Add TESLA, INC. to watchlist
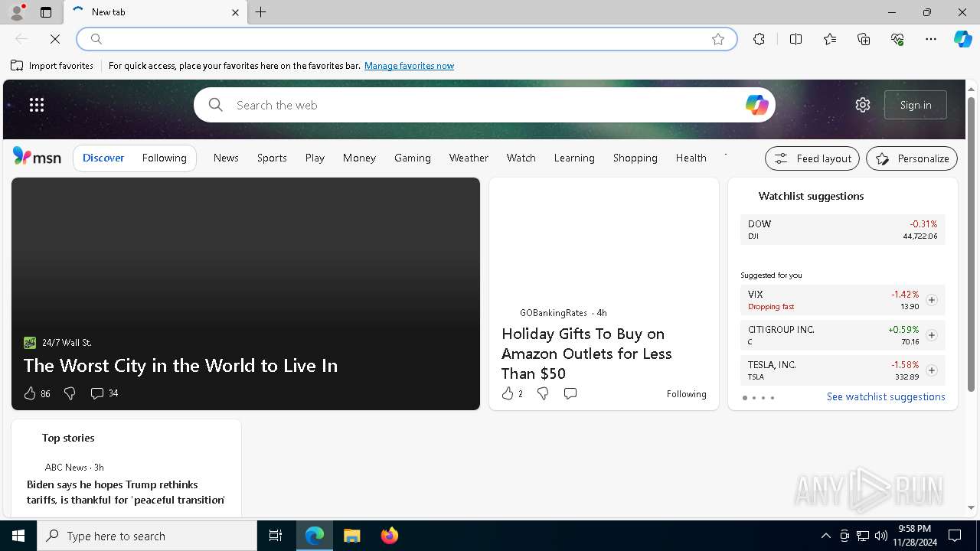The image size is (980, 551). [x=931, y=370]
